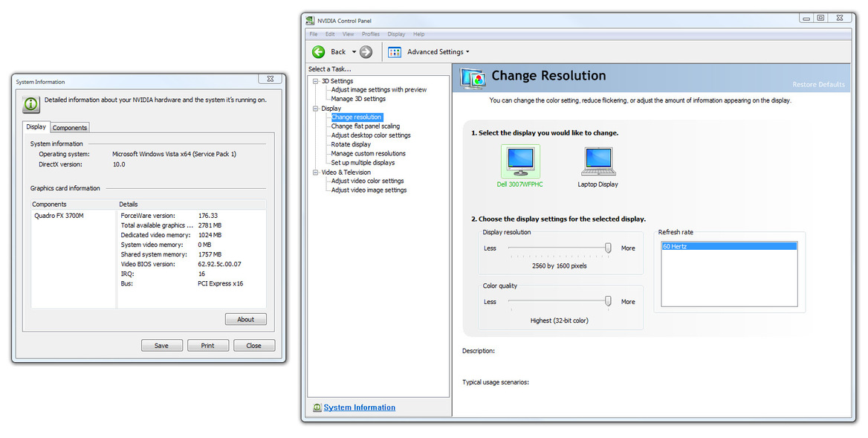Click the Display resolution slider handle
The width and height of the screenshot is (868, 438).
click(608, 248)
